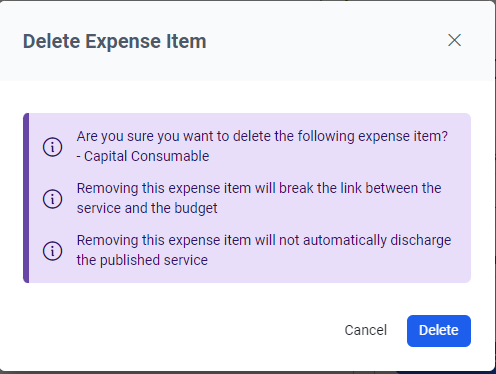Select the Capital Consumable item name
The height and width of the screenshot is (374, 496).
(146, 156)
